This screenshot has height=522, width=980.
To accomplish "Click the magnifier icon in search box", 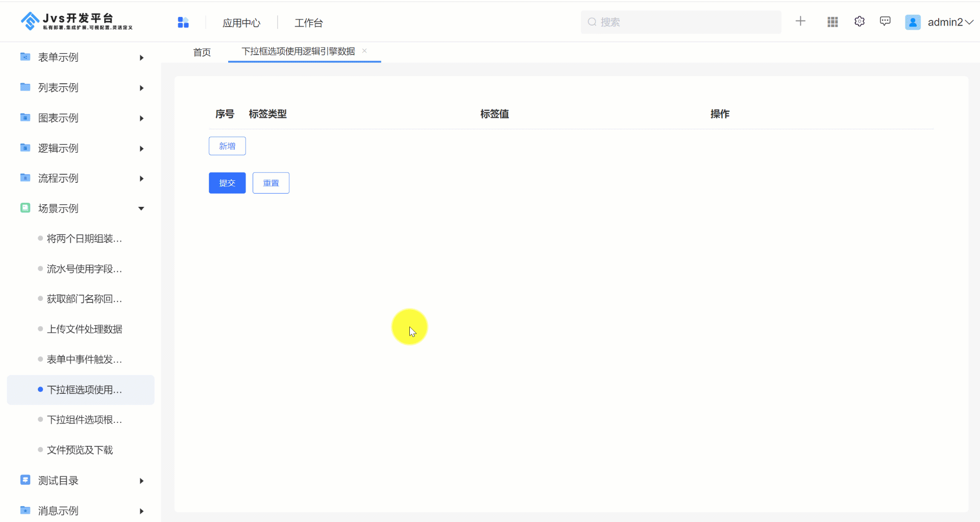I will coord(592,22).
